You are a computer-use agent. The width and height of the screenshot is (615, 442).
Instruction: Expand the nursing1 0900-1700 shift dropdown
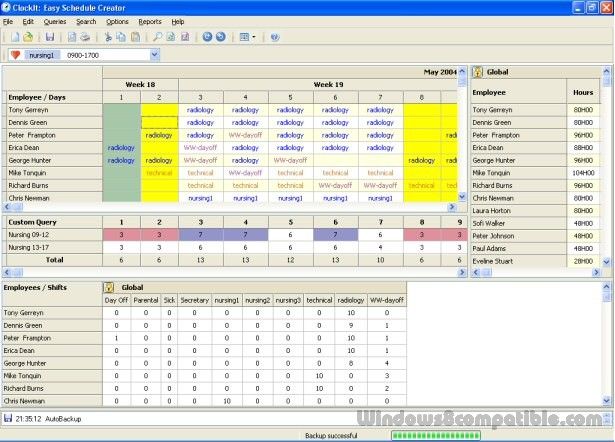pyautogui.click(x=155, y=55)
